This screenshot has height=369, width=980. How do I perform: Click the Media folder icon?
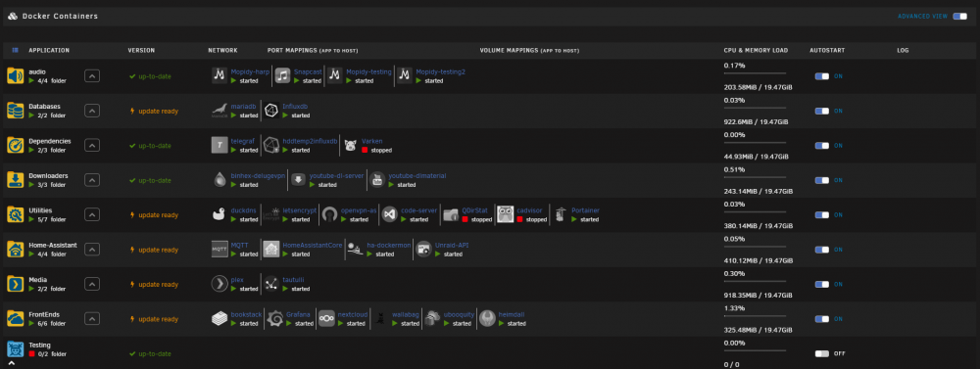coord(15,284)
